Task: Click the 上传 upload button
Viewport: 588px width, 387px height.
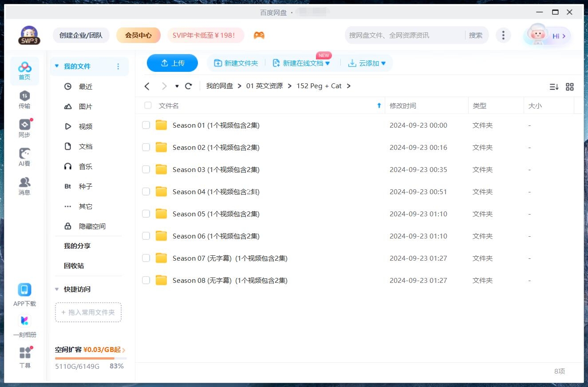Action: click(x=172, y=63)
